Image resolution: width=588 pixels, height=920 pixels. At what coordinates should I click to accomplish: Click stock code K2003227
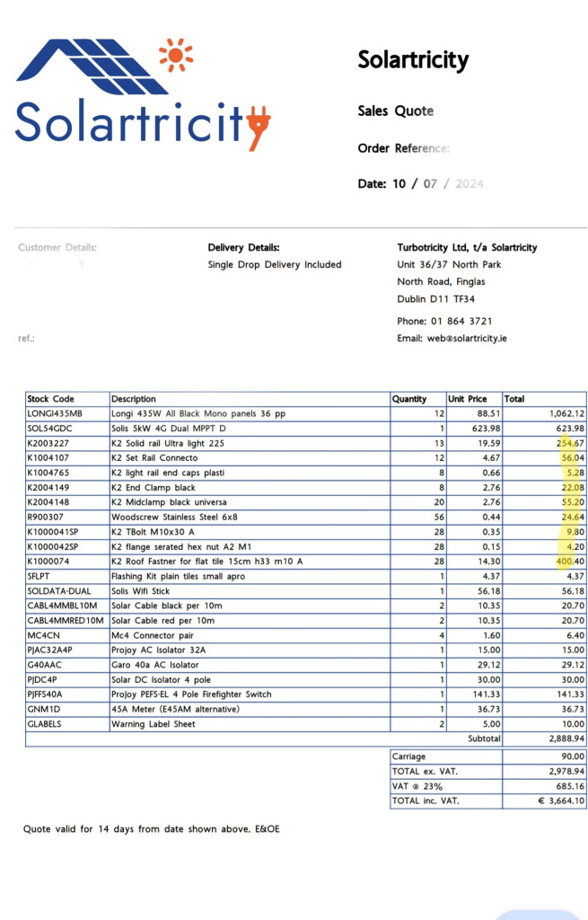[x=48, y=444]
